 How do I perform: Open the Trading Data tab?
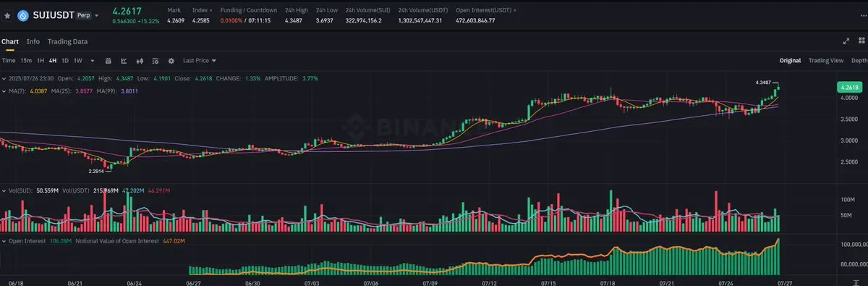67,41
